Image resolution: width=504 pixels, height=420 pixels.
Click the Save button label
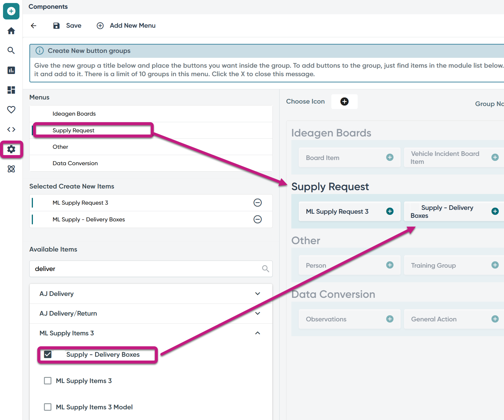click(x=74, y=26)
